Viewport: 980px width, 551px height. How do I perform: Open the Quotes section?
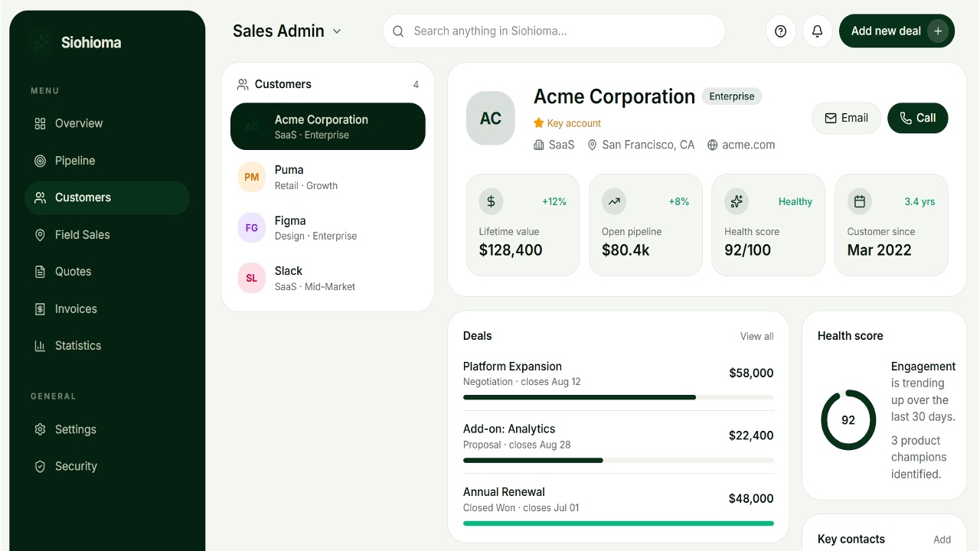(x=107, y=272)
